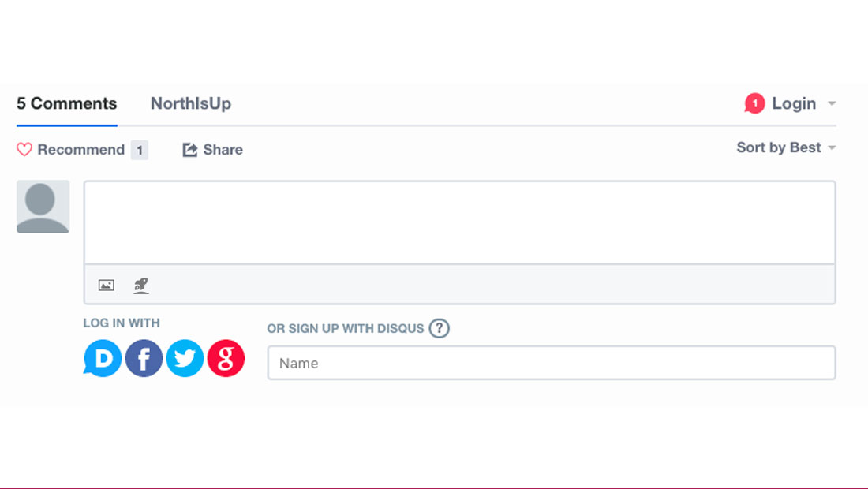
Task: Click the Name input field
Action: pyautogui.click(x=552, y=363)
